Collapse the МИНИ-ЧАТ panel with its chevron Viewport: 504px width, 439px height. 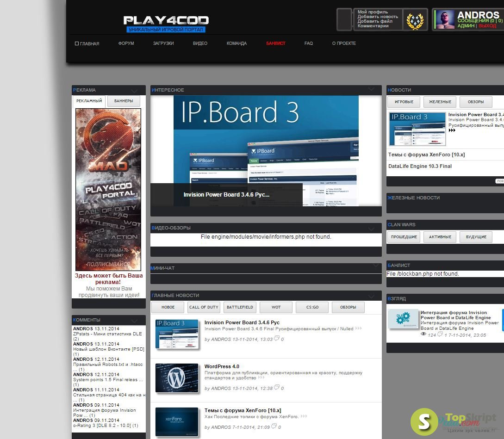pyautogui.click(x=376, y=266)
